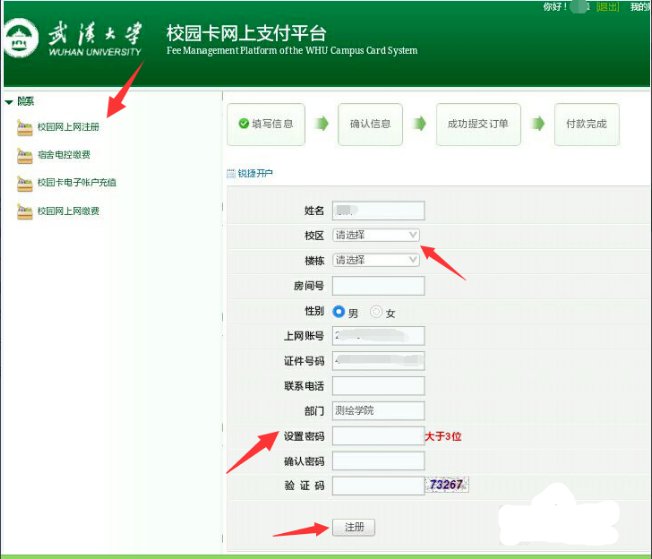Image resolution: width=652 pixels, height=559 pixels.
Task: Click the 确认密码 confirm password field
Action: (378, 461)
